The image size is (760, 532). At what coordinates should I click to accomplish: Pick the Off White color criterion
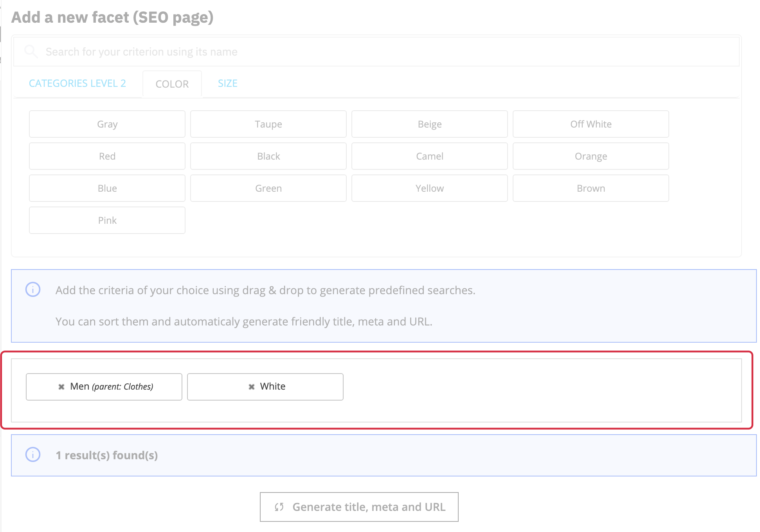pyautogui.click(x=591, y=124)
